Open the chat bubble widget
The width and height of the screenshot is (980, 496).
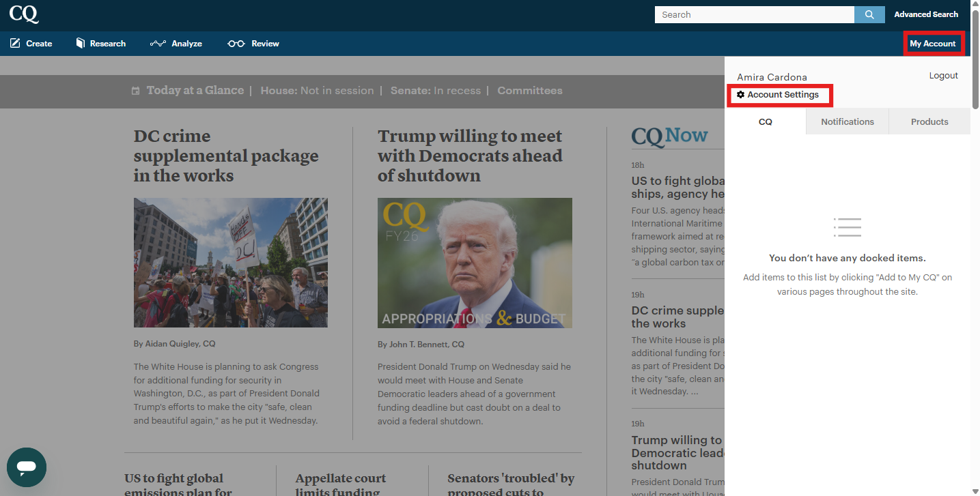click(x=27, y=467)
